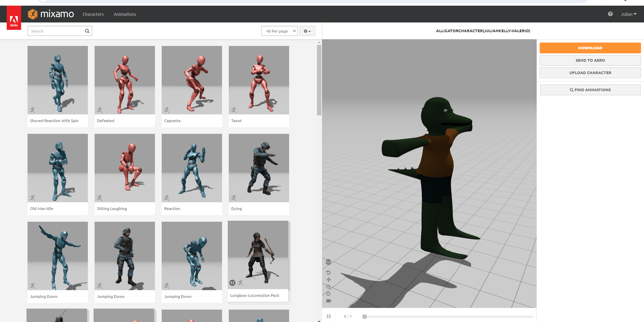Image resolution: width=644 pixels, height=322 pixels.
Task: Click the orange DOWNLOAD button
Action: [x=590, y=48]
